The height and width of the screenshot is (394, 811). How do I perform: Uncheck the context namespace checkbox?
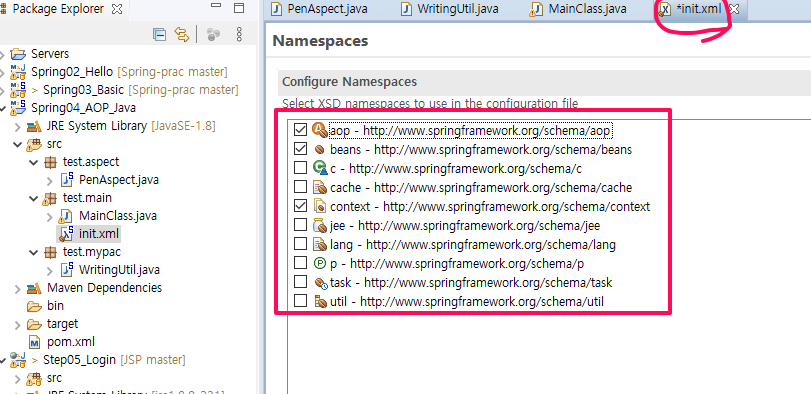[x=300, y=206]
